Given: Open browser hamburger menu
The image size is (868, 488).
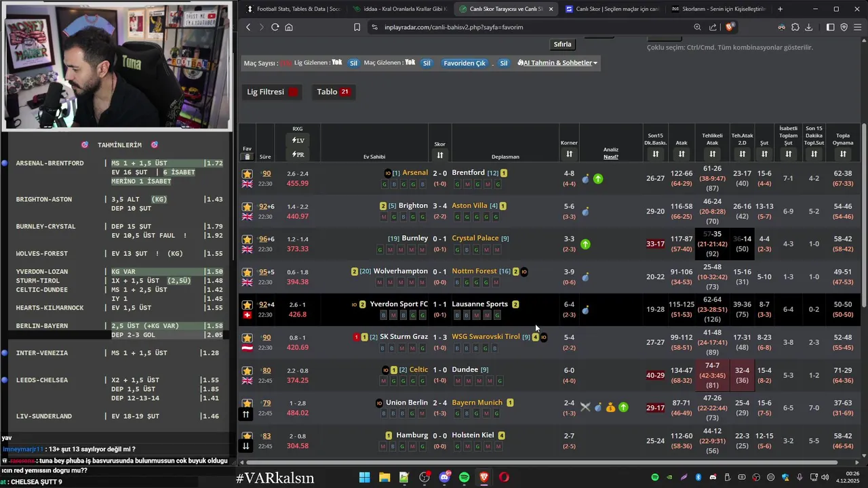Looking at the screenshot, I should point(858,27).
